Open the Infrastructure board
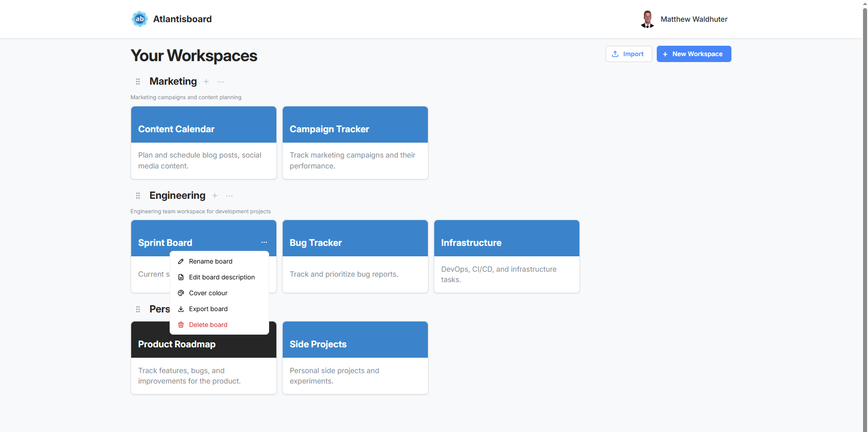The width and height of the screenshot is (868, 432). tap(507, 256)
